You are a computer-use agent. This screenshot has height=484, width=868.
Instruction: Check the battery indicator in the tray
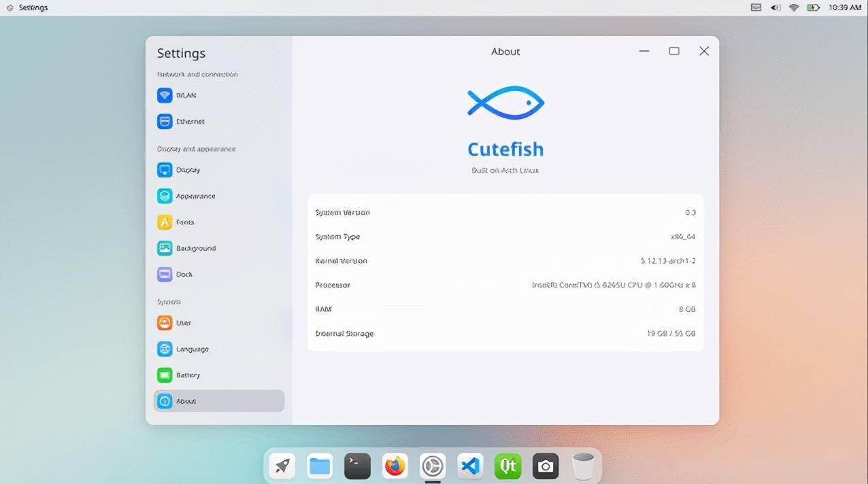coord(814,7)
